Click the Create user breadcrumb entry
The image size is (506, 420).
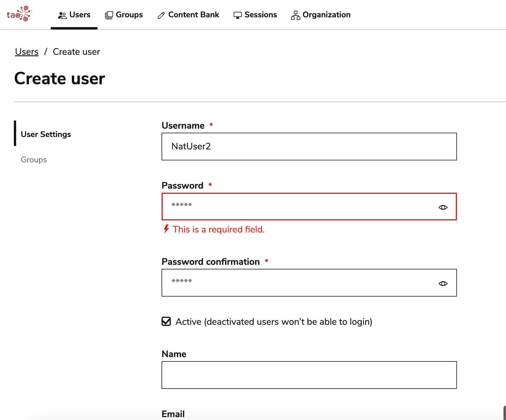(76, 52)
